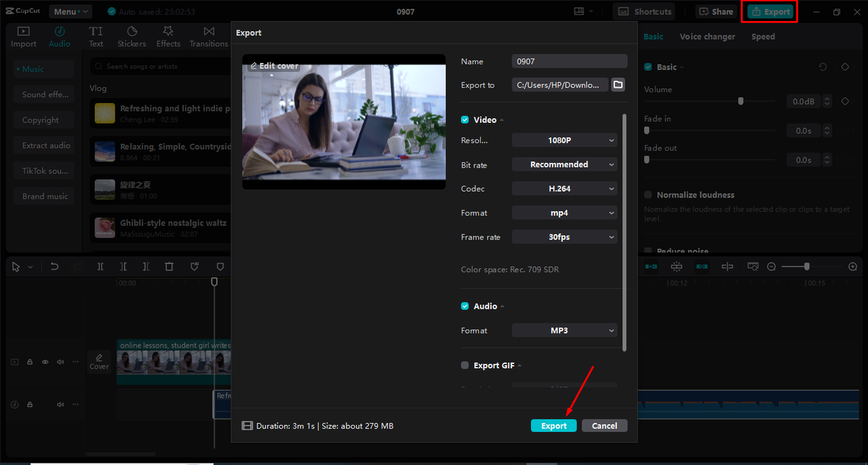Click the AI marker shield icon

click(195, 267)
